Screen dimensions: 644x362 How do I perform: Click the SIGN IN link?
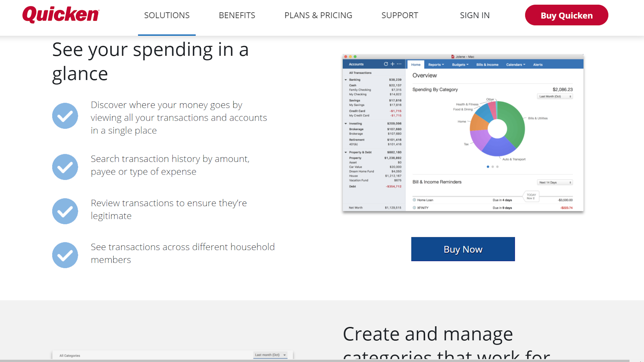click(x=475, y=15)
